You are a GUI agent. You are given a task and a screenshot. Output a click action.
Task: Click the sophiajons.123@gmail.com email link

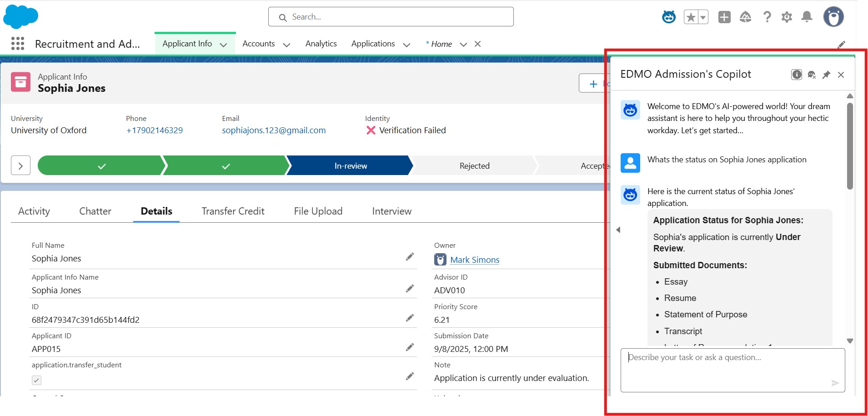(274, 130)
